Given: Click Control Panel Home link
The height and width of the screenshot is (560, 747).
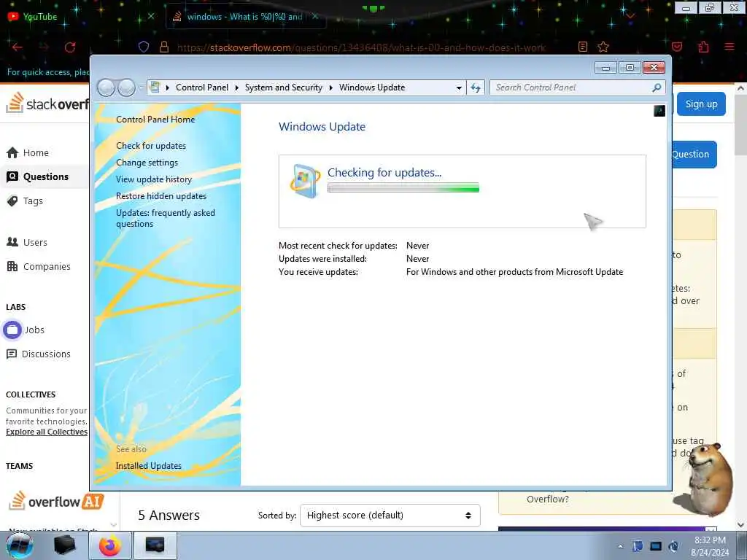Looking at the screenshot, I should (x=155, y=120).
